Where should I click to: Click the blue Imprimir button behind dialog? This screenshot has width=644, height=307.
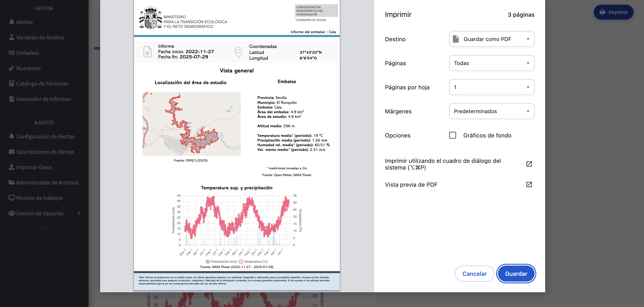613,12
